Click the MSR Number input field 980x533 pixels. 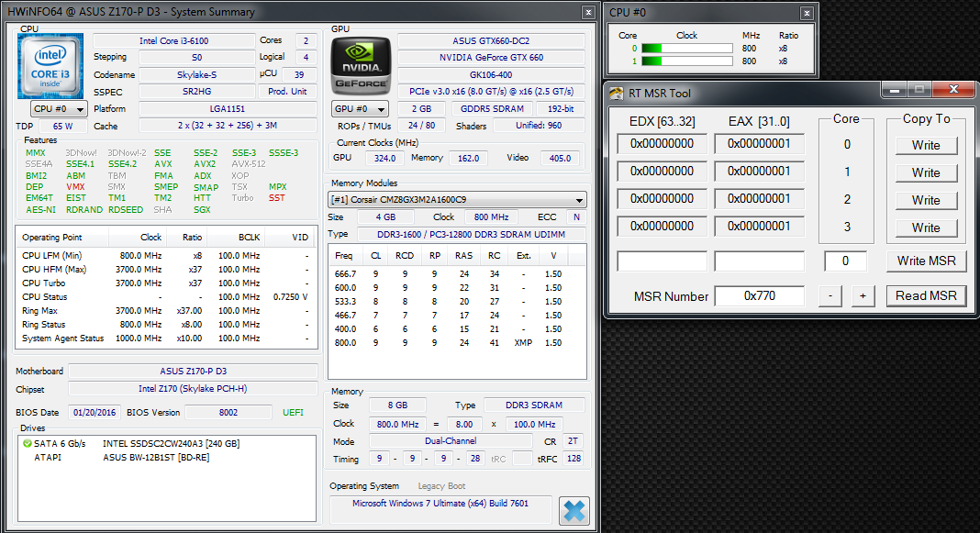(x=759, y=296)
